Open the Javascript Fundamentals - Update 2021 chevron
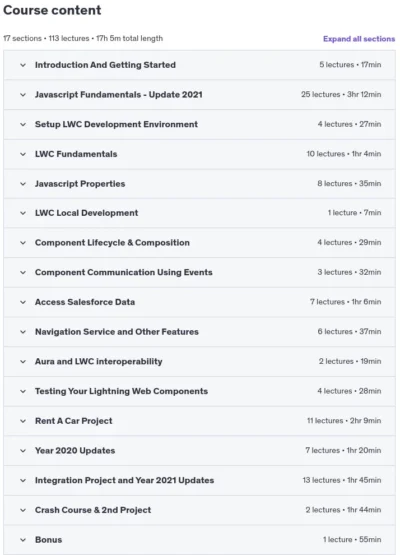 pos(23,95)
